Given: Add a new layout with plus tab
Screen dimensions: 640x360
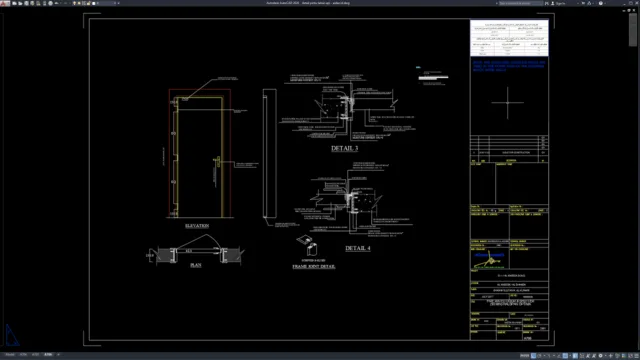Looking at the screenshot, I should click(58, 355).
